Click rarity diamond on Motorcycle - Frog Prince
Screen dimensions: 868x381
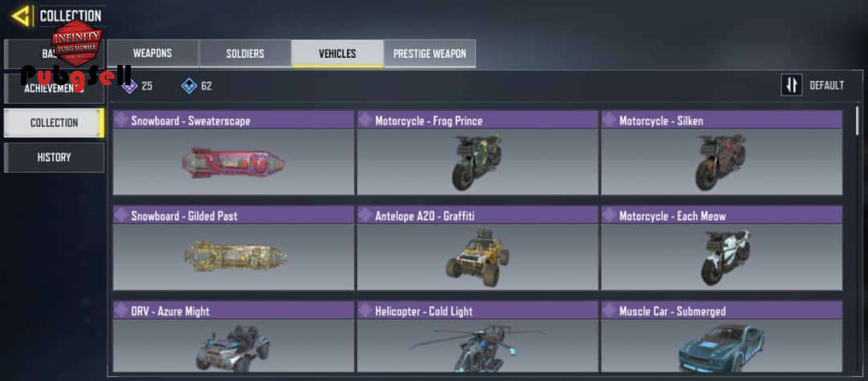[x=366, y=121]
